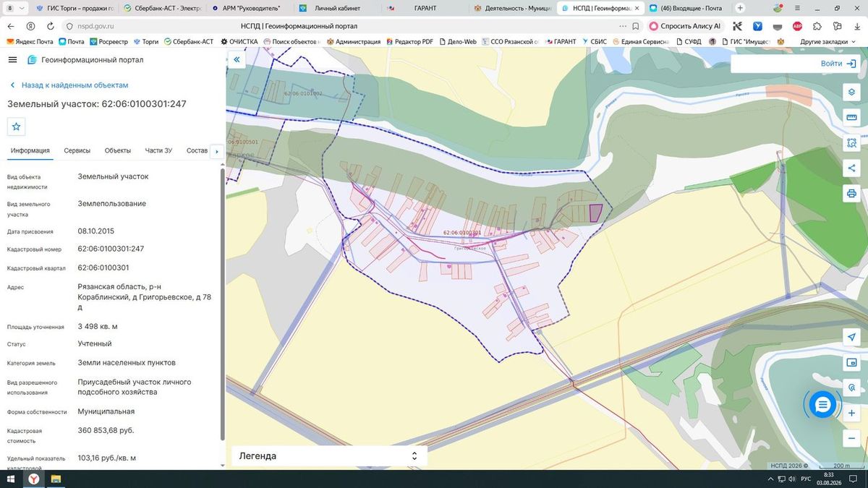The image size is (868, 488).
Task: Switch to browser tab Входящие - Почта
Action: click(x=687, y=8)
